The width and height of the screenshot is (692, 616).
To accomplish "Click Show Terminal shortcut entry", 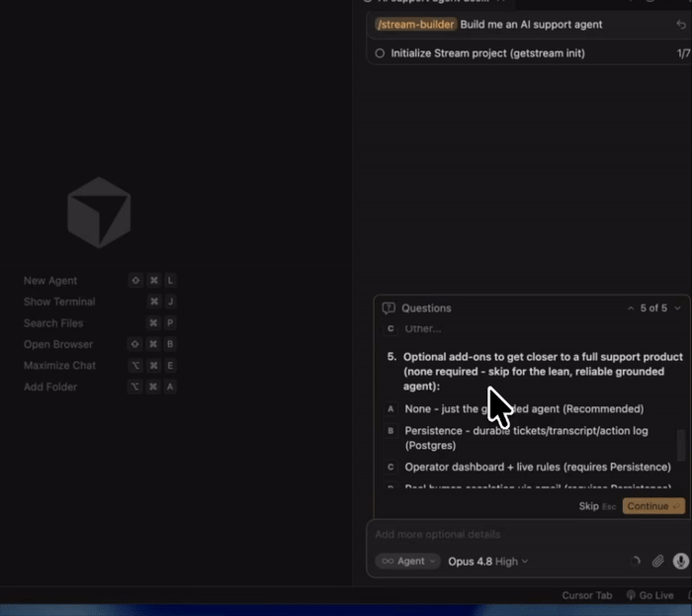I will click(99, 302).
